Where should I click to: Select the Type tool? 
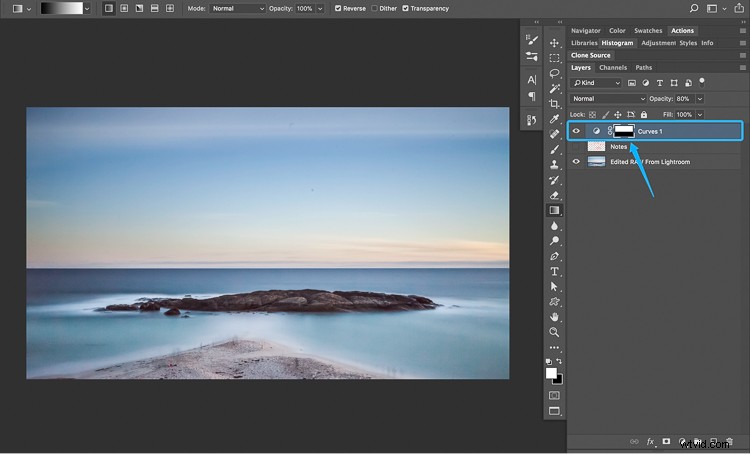click(554, 272)
